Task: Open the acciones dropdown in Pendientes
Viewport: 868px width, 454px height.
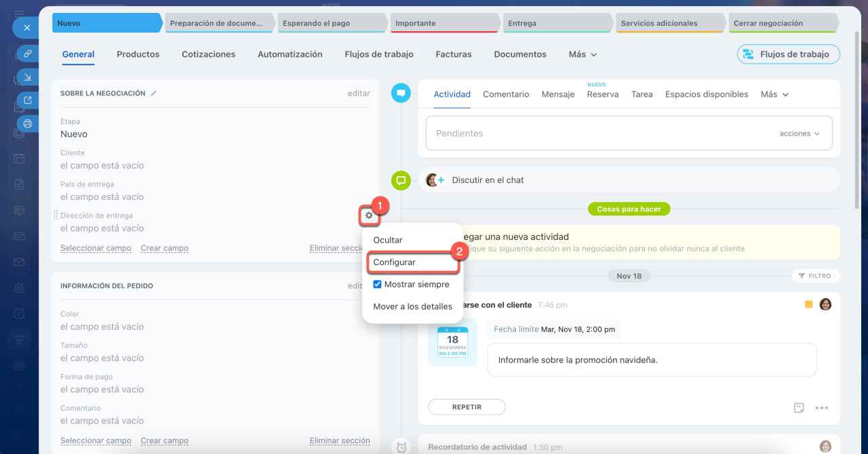Action: click(800, 133)
